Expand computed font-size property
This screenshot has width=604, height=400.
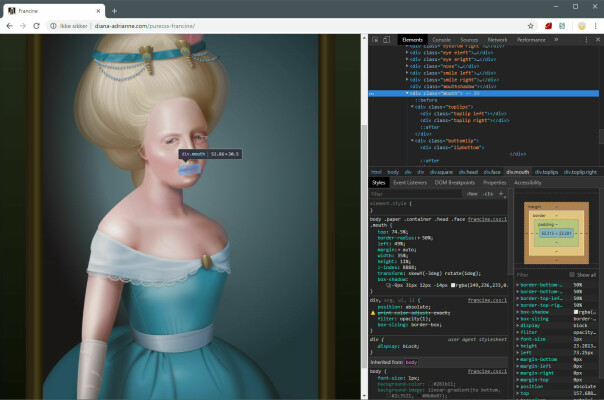point(518,339)
